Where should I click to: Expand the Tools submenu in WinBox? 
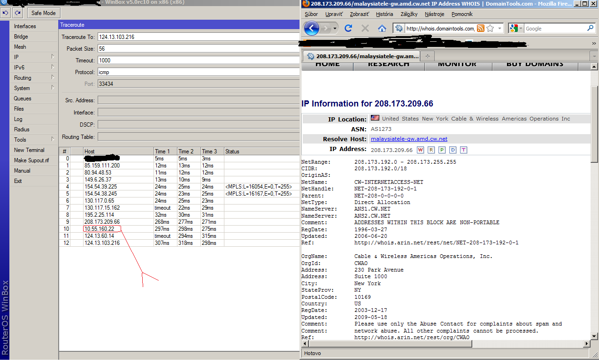pyautogui.click(x=53, y=139)
